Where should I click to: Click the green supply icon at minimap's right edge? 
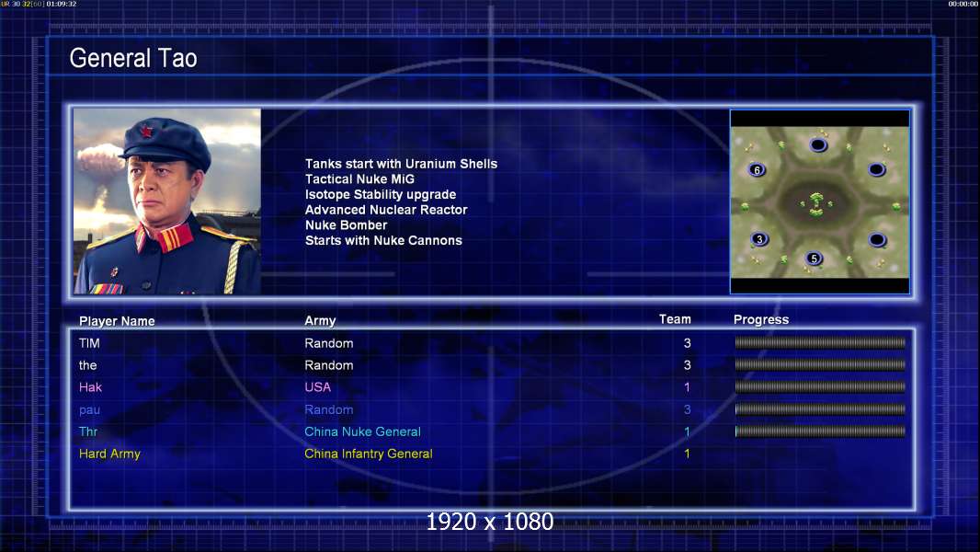click(x=897, y=206)
